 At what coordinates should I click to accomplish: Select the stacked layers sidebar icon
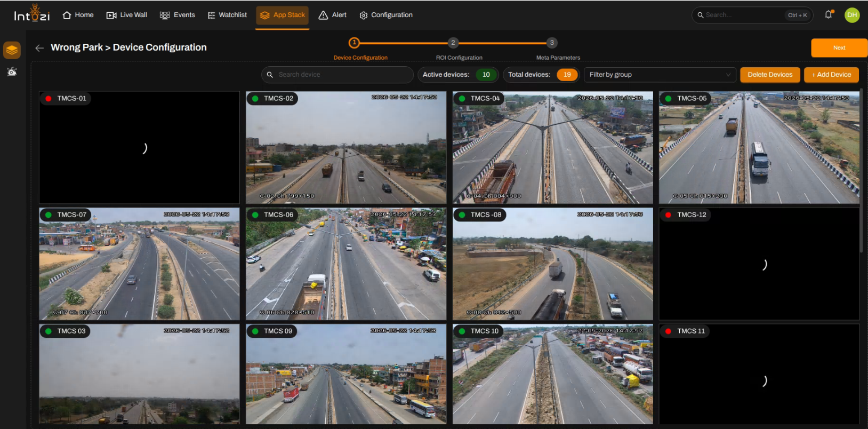12,50
